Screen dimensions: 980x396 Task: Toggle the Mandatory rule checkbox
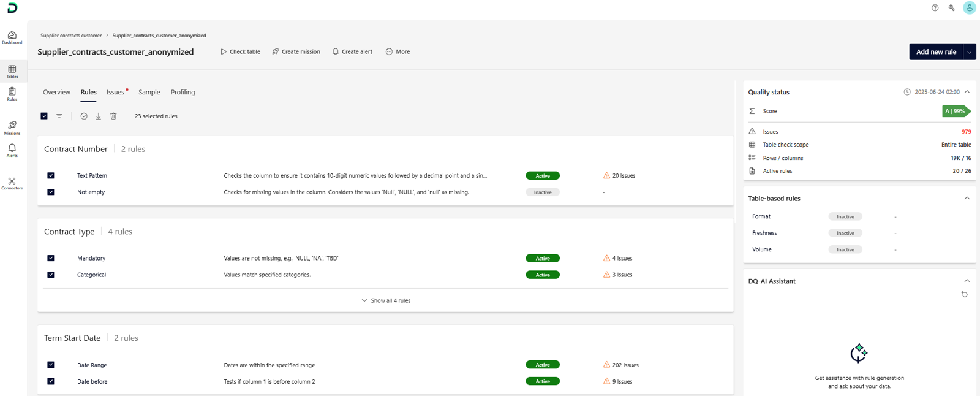coord(51,258)
